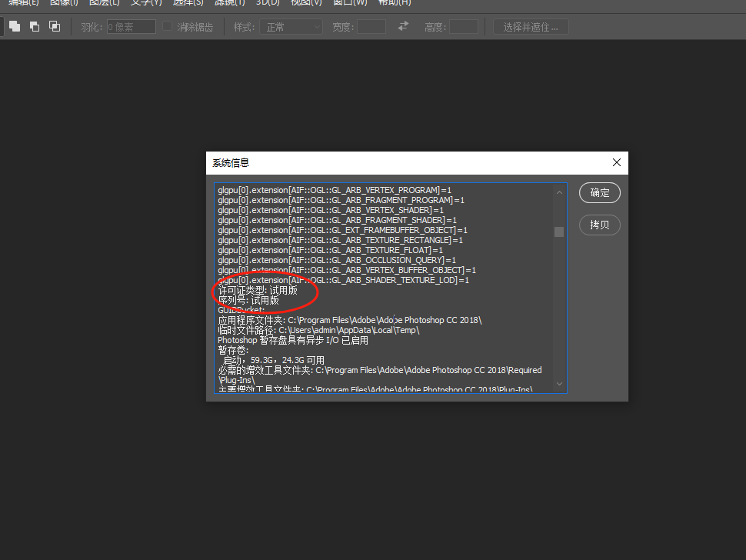Click the 确定 button
The image size is (746, 560).
599,193
